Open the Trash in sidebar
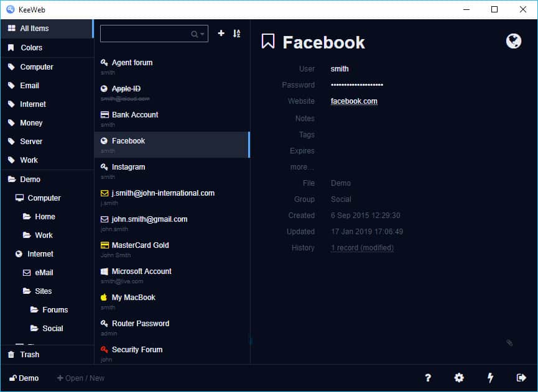 [x=47, y=354]
